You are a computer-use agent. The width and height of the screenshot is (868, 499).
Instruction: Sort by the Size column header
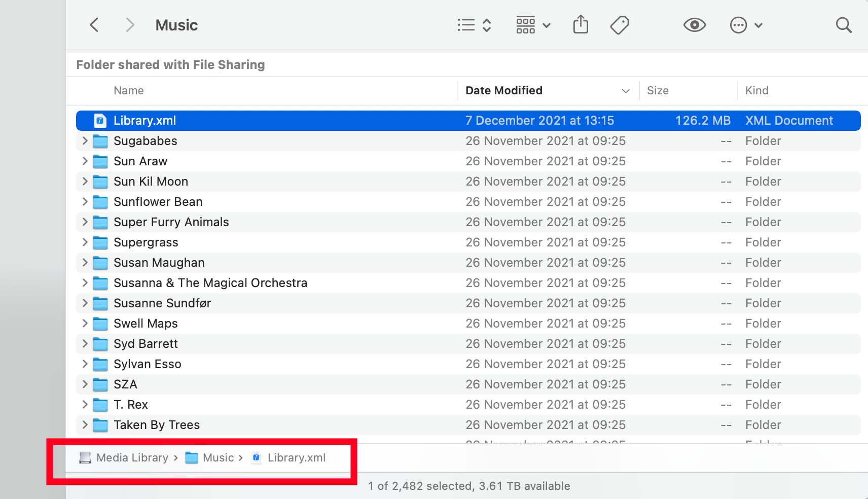coord(658,90)
